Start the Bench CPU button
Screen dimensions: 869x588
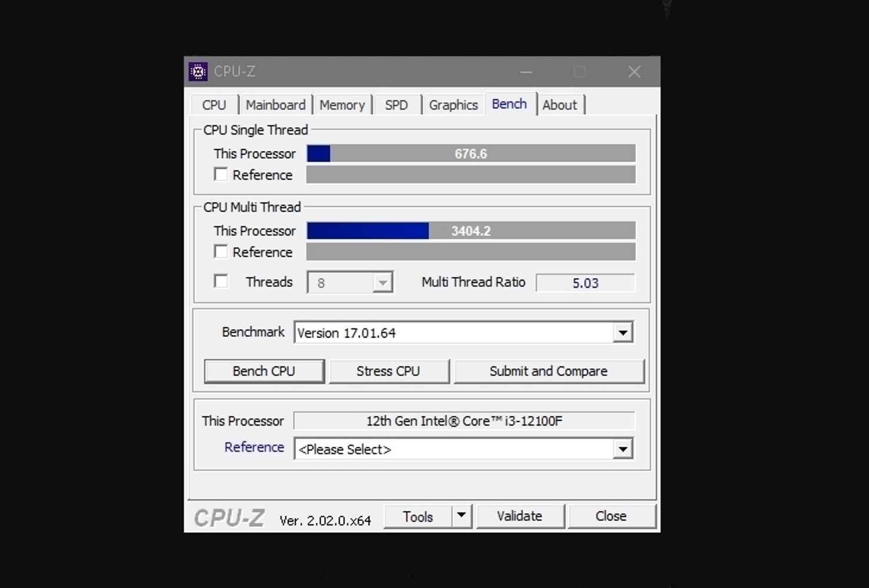coord(264,371)
